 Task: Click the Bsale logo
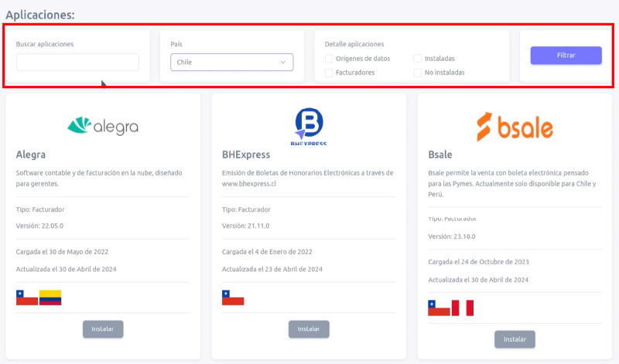point(515,127)
